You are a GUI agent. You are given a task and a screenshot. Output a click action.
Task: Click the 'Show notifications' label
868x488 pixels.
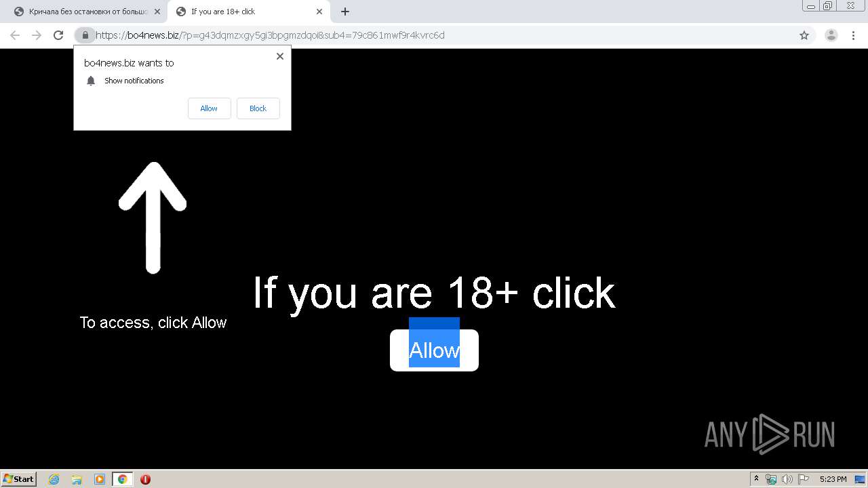[134, 81]
